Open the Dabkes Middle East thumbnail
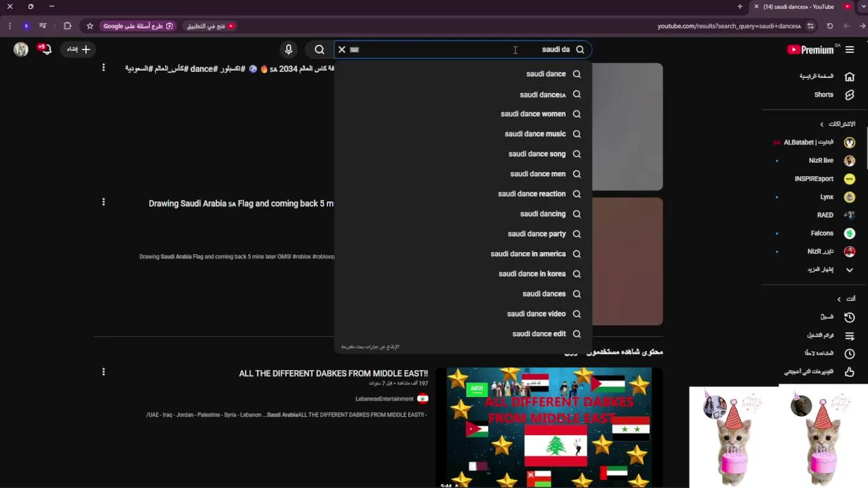This screenshot has height=488, width=868. pos(548,427)
